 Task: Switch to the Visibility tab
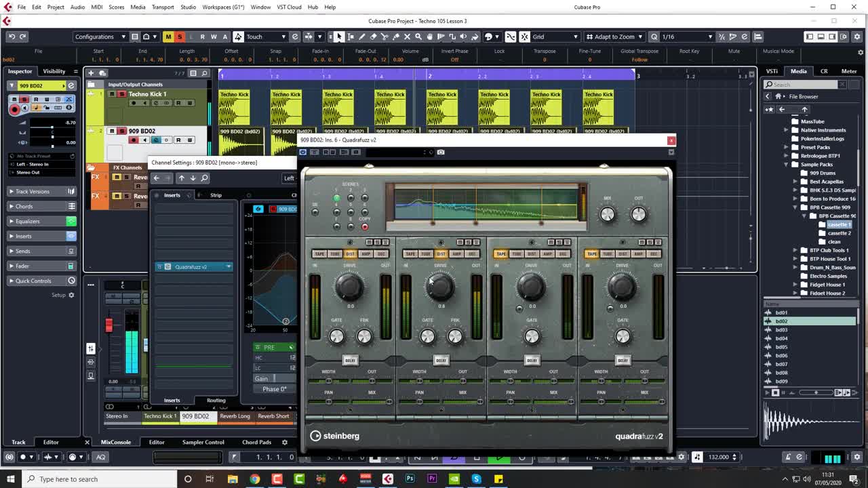click(54, 71)
